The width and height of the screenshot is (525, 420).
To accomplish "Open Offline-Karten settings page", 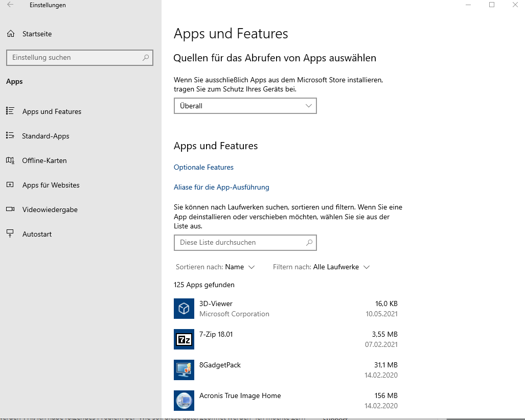I will click(x=44, y=160).
